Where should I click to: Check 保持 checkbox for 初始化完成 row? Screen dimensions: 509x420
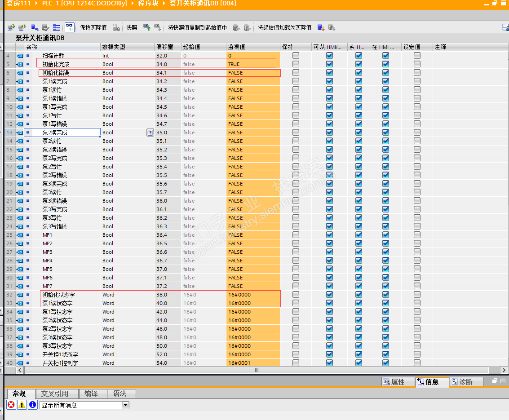pyautogui.click(x=296, y=64)
